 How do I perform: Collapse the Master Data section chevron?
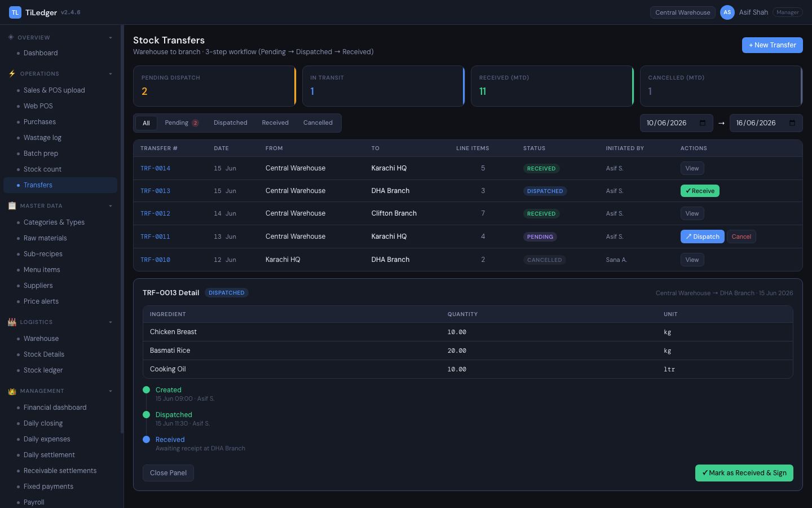[111, 206]
